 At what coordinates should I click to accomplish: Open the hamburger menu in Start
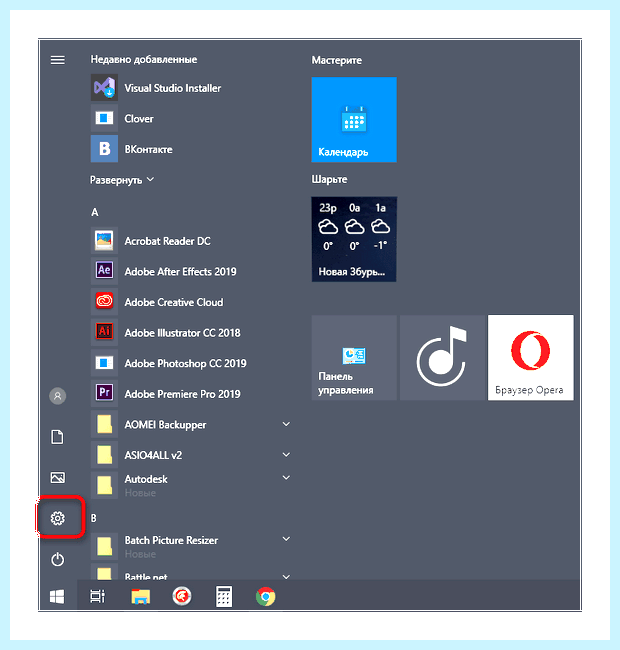coord(58,60)
